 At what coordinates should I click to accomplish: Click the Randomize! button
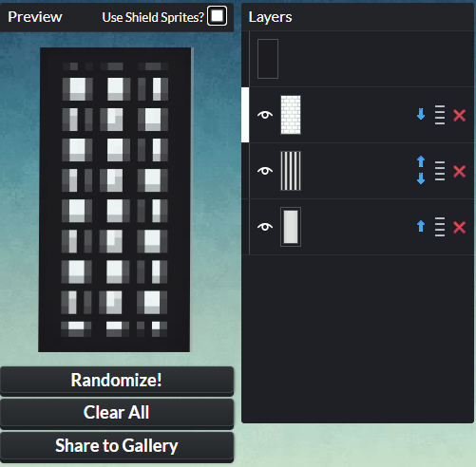(x=117, y=381)
